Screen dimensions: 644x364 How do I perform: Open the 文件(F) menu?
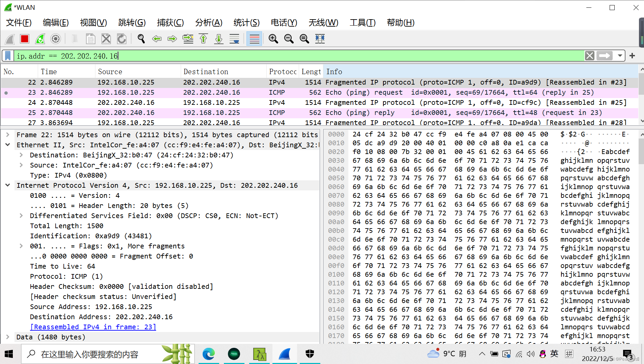click(x=19, y=23)
